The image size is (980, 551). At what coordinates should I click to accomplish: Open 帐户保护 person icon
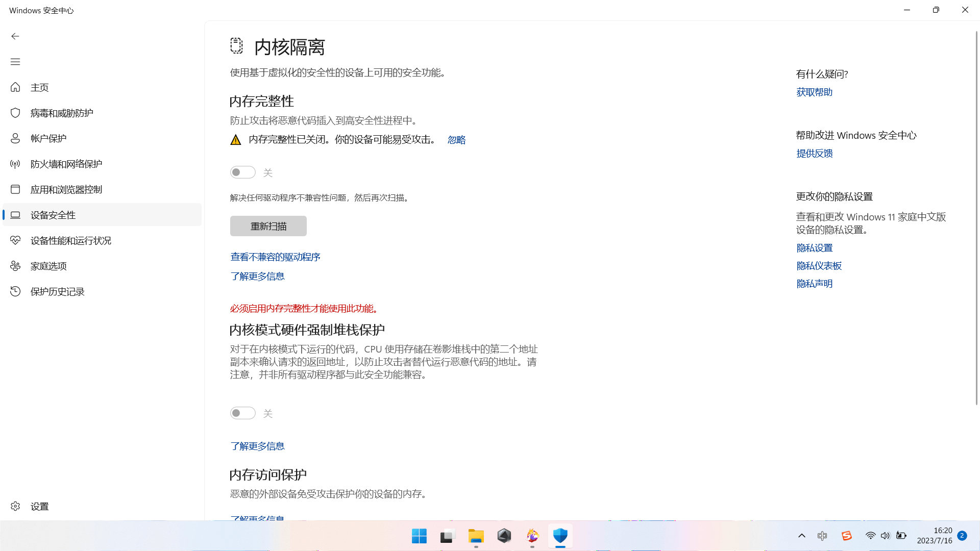click(x=15, y=138)
